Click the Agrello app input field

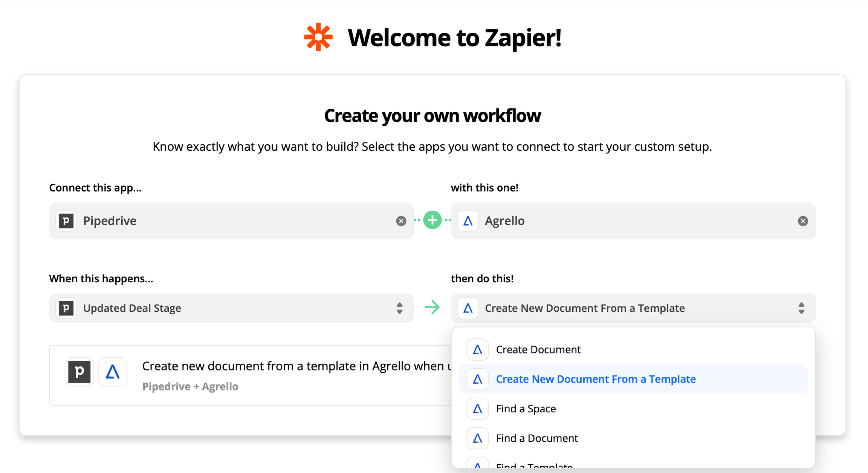[633, 221]
